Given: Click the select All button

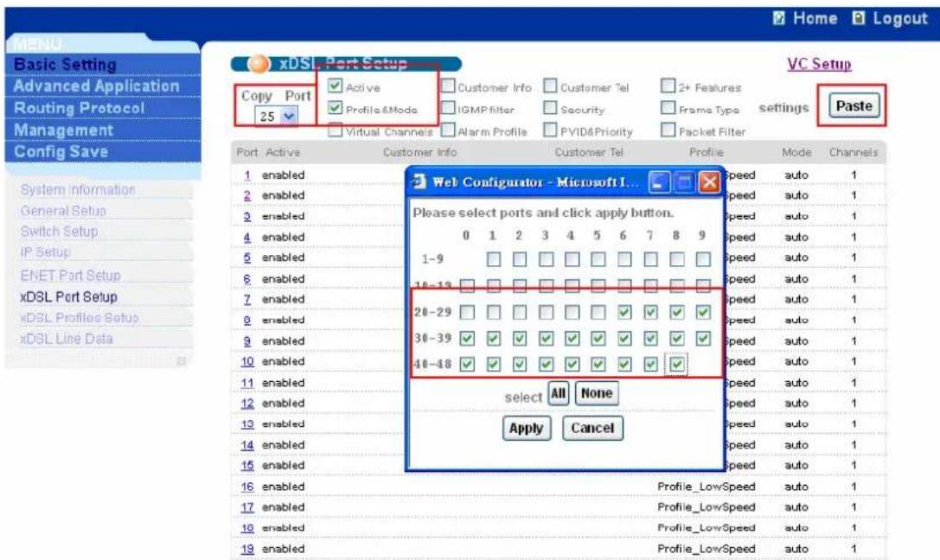Looking at the screenshot, I should (558, 393).
